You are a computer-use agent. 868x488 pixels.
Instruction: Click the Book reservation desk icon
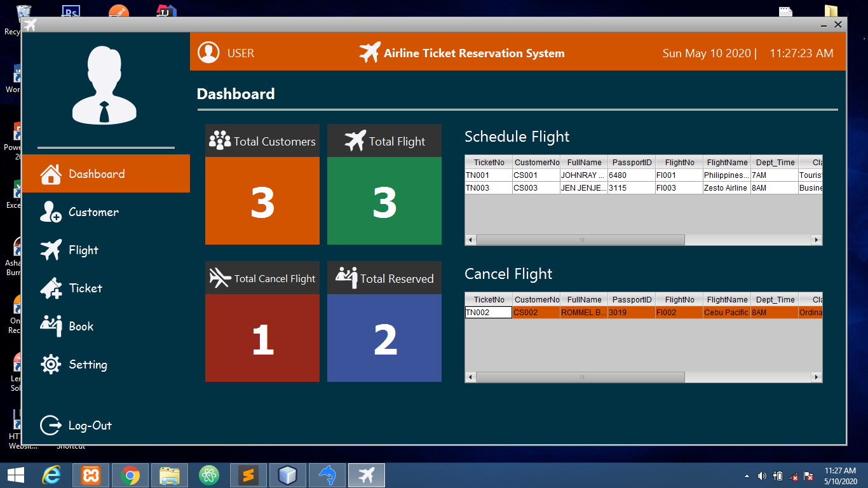pos(51,326)
